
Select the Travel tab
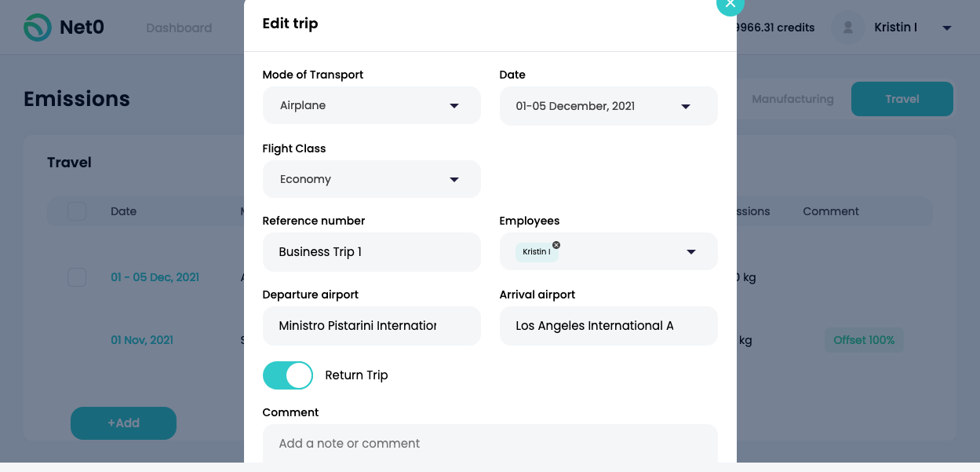coord(902,99)
